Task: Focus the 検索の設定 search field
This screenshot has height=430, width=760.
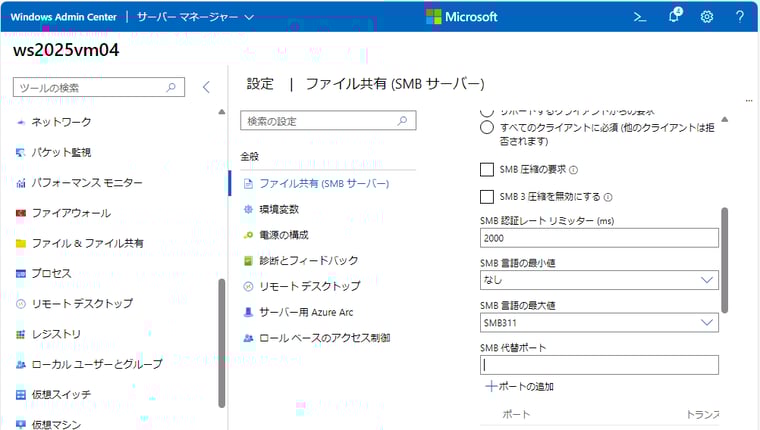Action: tap(328, 121)
